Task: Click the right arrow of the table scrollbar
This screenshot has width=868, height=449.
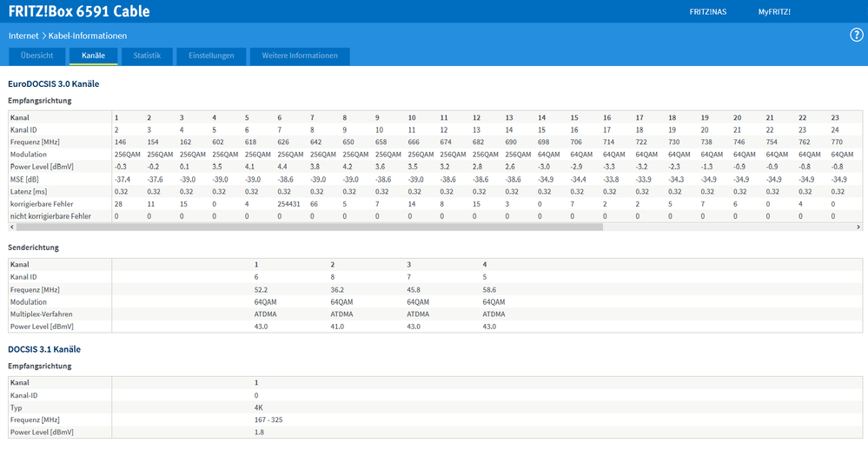Action: point(858,227)
